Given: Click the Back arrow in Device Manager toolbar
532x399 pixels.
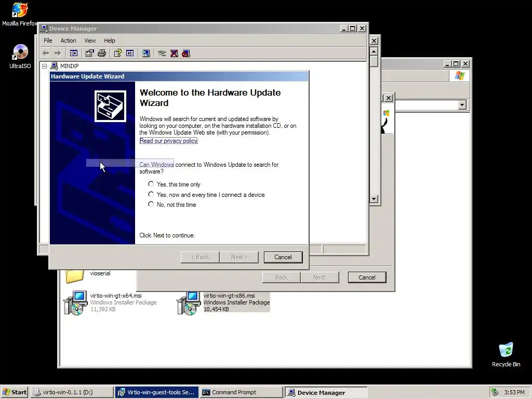Looking at the screenshot, I should pyautogui.click(x=46, y=54).
